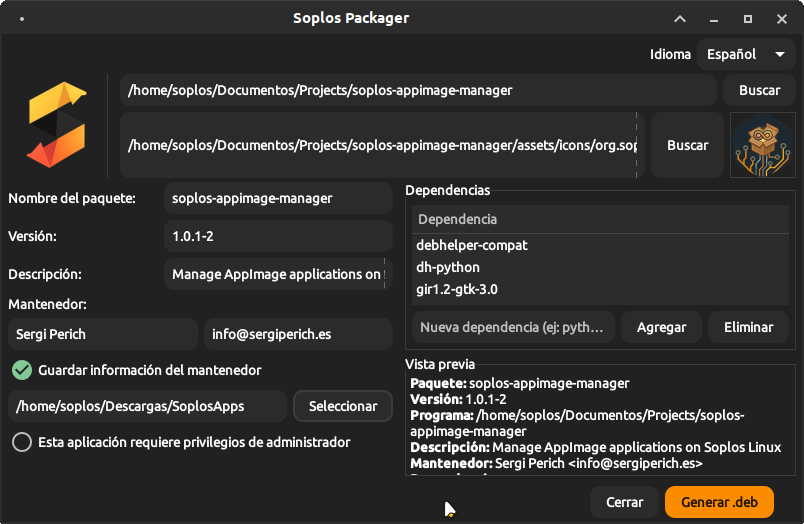Edit the maintainer email field
This screenshot has height=524, width=804.
(x=298, y=334)
